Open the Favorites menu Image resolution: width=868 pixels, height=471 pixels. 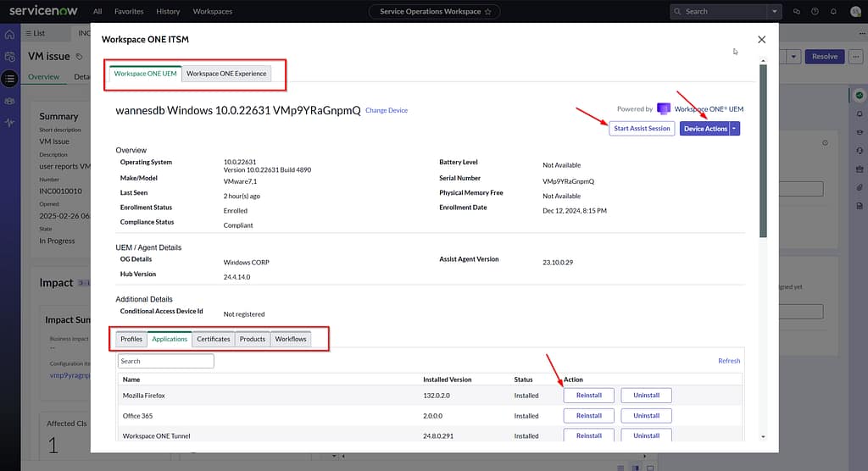pyautogui.click(x=129, y=11)
